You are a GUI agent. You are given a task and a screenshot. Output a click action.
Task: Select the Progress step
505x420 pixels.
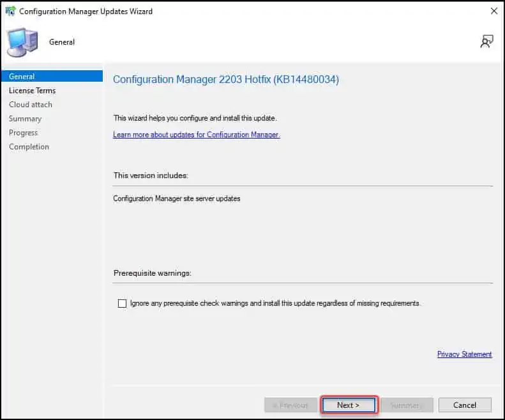[23, 133]
